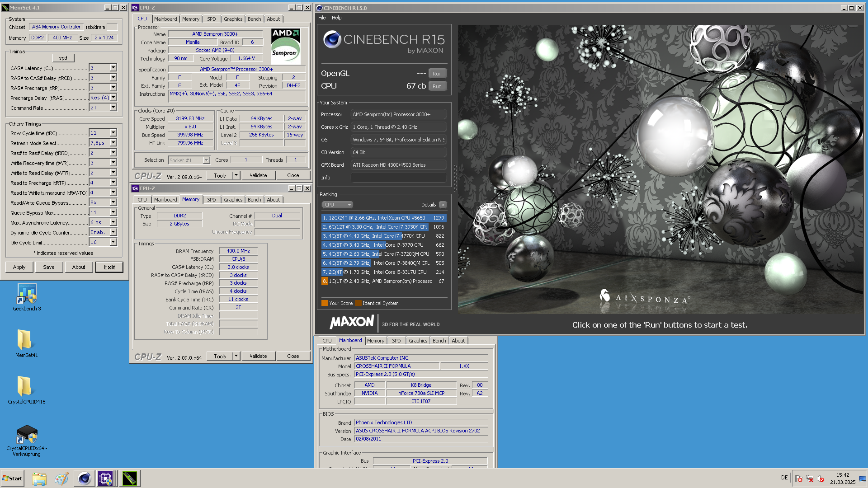Click the DE language indicator

784,478
